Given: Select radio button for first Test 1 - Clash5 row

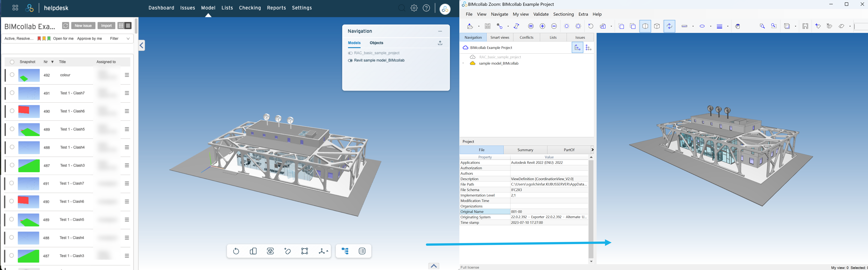Looking at the screenshot, I should coord(12,129).
